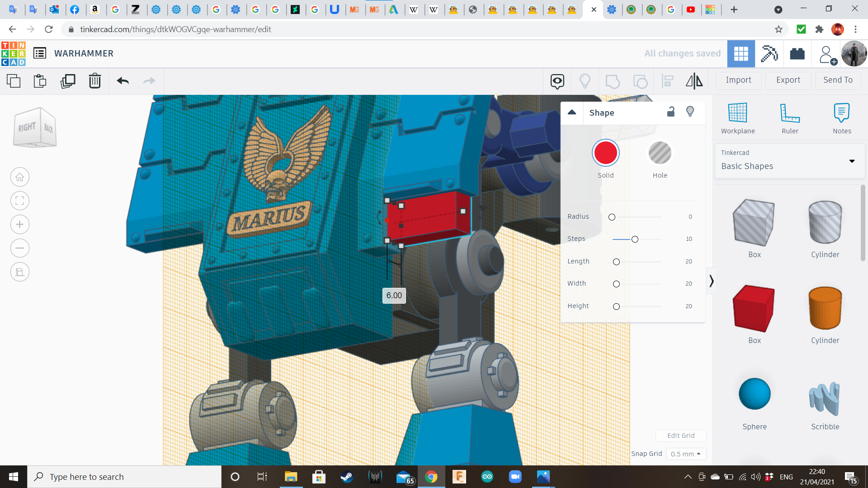The image size is (868, 488).
Task: Expand the Basic Shapes dropdown
Action: coord(852,161)
